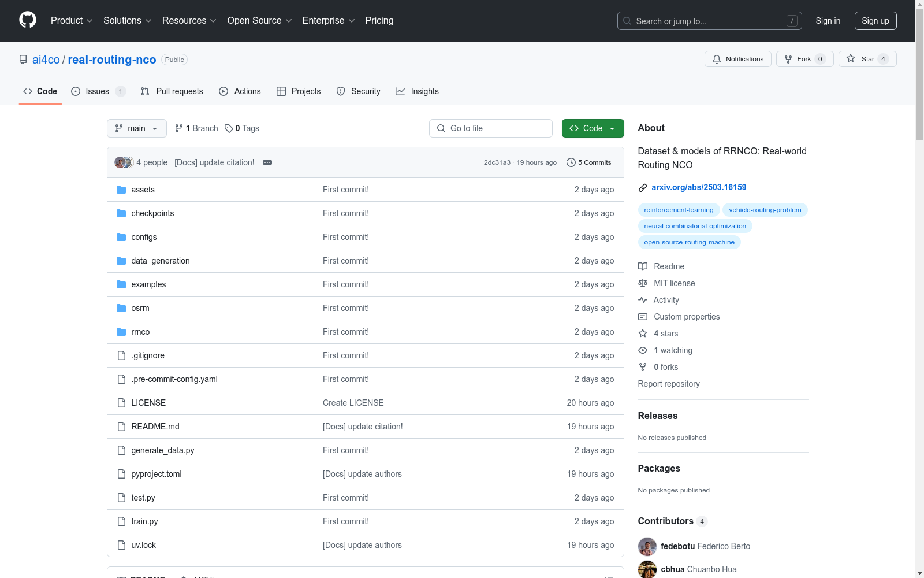Star the repository
924x578 pixels.
(x=867, y=59)
